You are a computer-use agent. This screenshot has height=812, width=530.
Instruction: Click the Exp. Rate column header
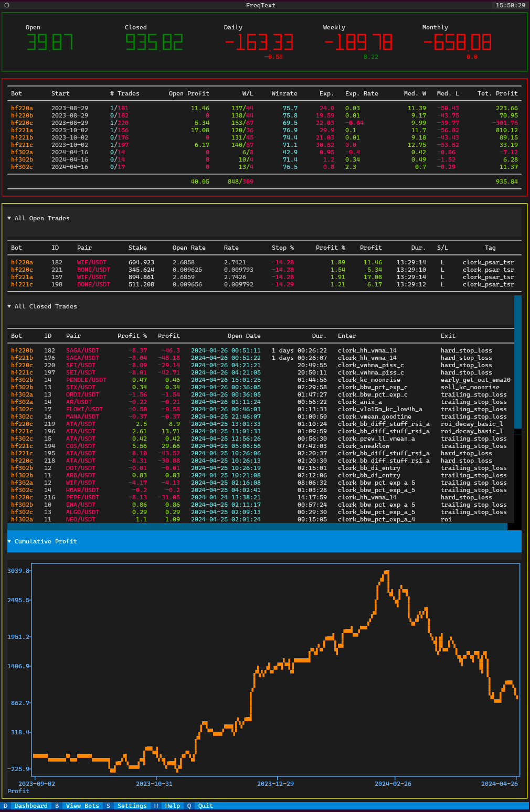pyautogui.click(x=362, y=93)
